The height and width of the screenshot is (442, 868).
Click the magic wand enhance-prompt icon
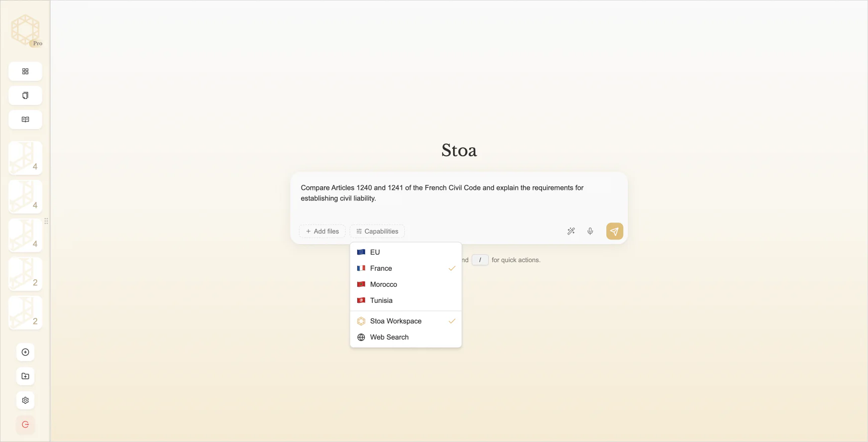click(571, 231)
